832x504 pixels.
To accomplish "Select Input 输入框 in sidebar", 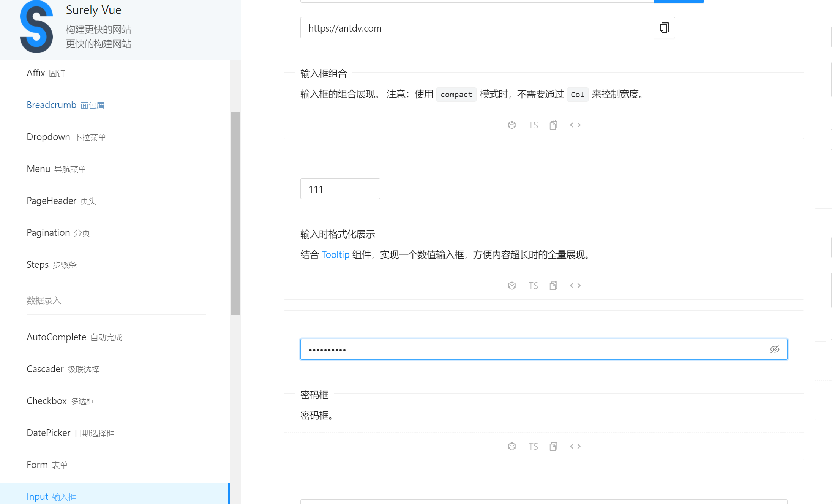I will click(51, 496).
